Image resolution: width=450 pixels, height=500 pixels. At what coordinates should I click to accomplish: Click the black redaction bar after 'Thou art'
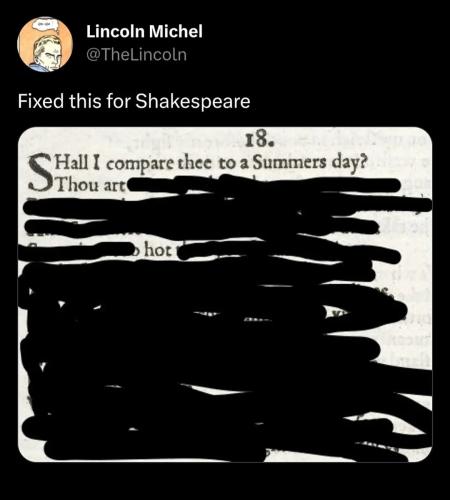(x=263, y=185)
